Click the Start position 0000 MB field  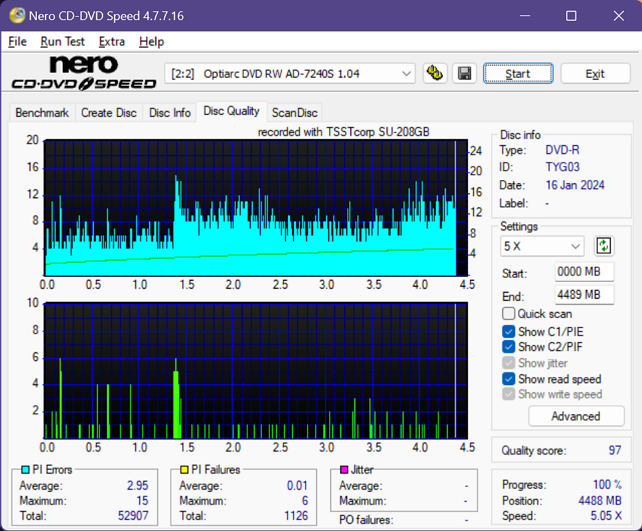(584, 271)
